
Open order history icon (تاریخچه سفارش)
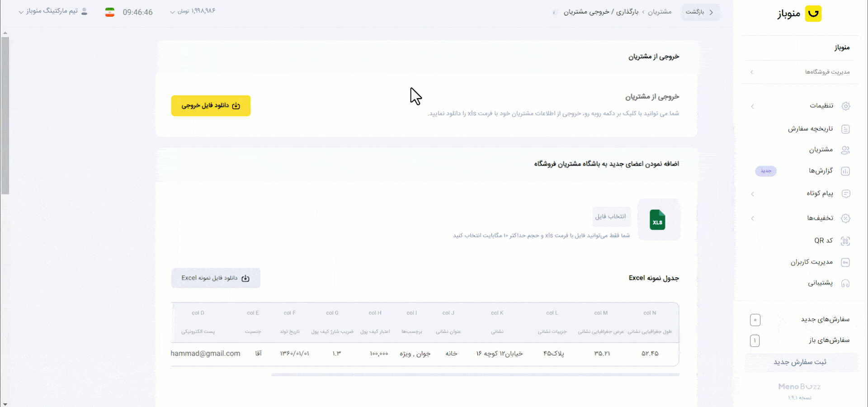coord(846,129)
